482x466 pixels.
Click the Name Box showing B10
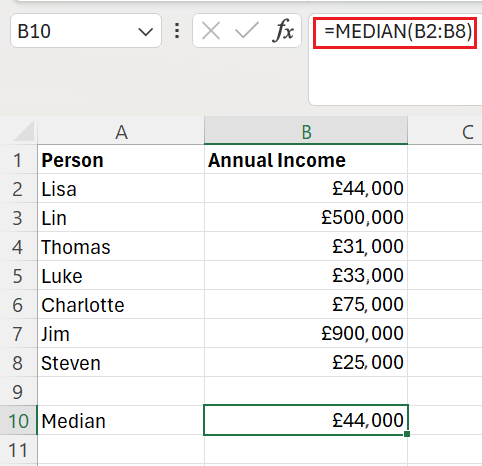point(86,31)
